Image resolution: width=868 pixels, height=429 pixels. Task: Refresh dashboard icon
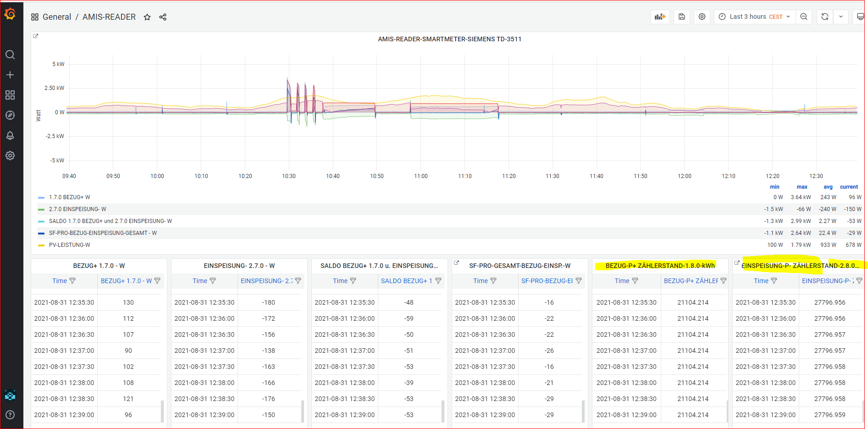point(825,17)
